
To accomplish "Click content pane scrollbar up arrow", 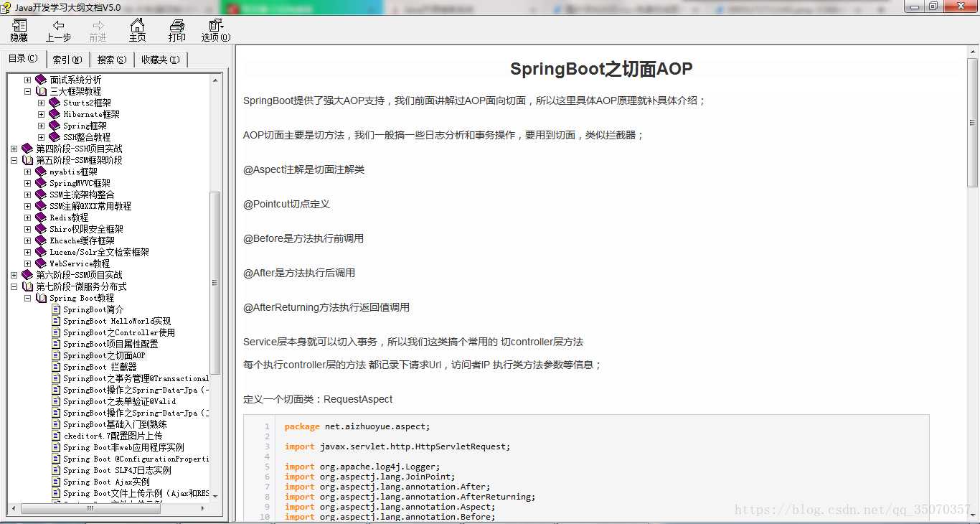I will click(974, 52).
